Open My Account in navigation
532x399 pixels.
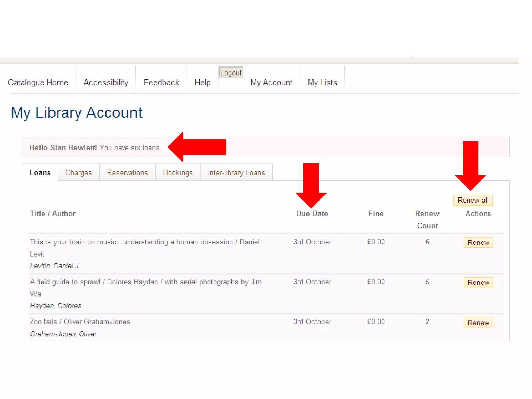click(271, 83)
